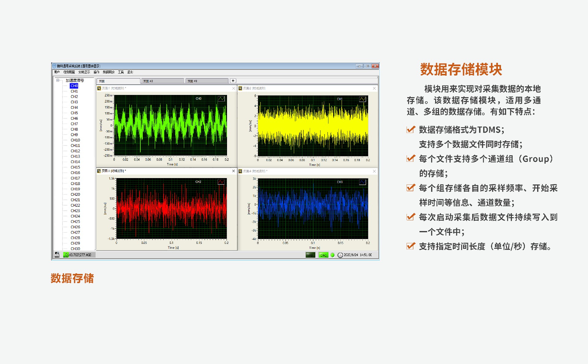This screenshot has height=364, width=588.
Task: Open the 实时显示 menu
Action: tap(84, 72)
